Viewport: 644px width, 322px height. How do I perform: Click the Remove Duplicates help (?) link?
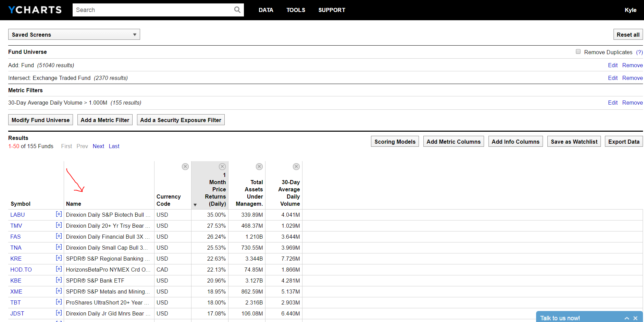tap(639, 52)
